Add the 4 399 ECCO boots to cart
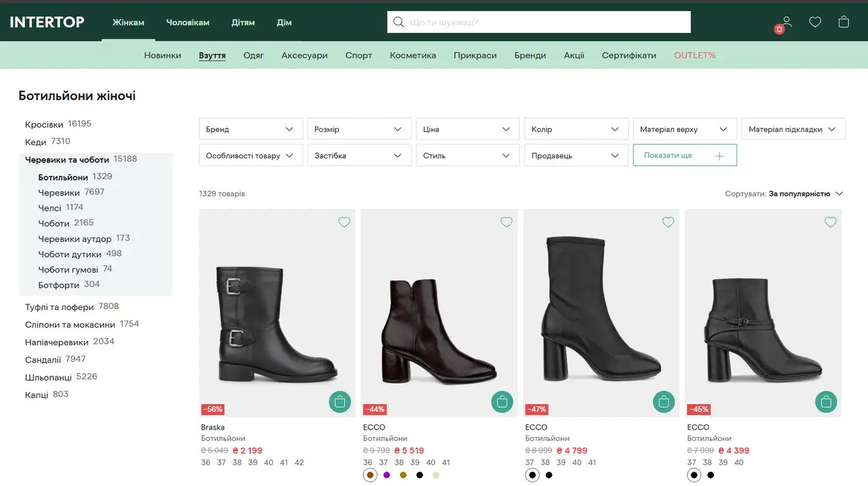This screenshot has height=486, width=868. (x=826, y=402)
